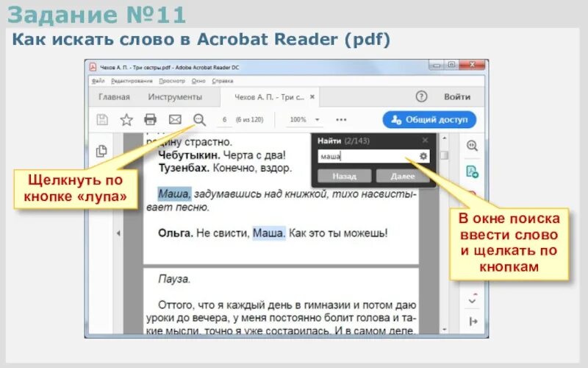Click the italic word 'Пауза.'

[174, 279]
